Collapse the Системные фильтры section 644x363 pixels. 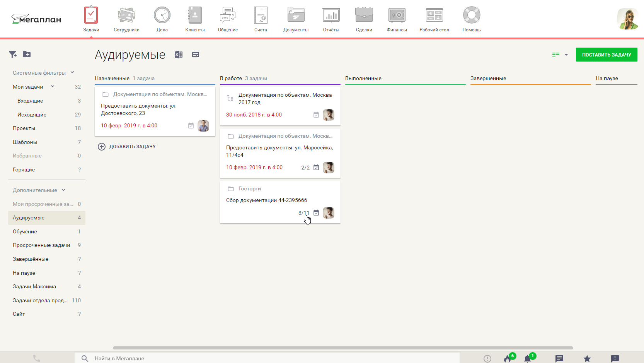click(x=72, y=72)
